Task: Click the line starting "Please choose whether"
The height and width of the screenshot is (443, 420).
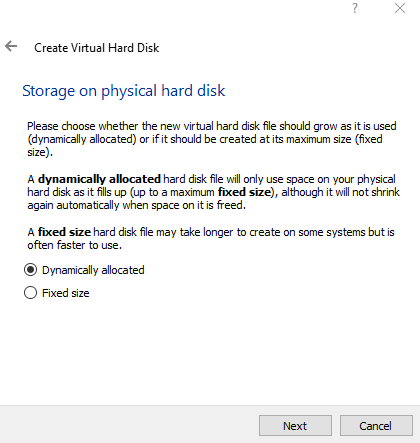Action: click(212, 126)
